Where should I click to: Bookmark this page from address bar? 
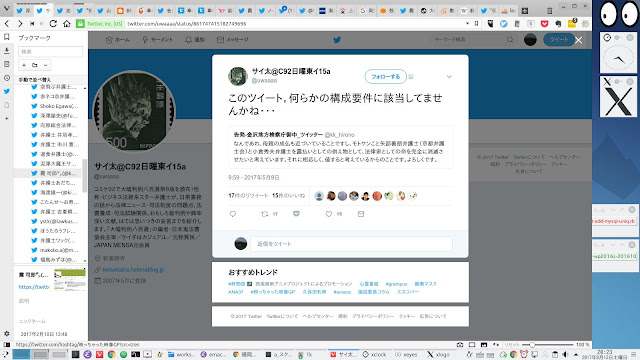[x=476, y=24]
